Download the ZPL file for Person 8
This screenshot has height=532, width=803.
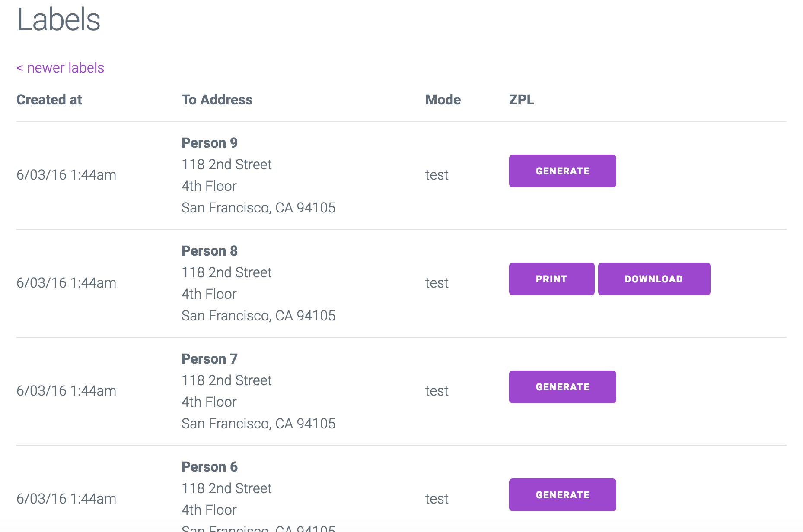point(654,279)
